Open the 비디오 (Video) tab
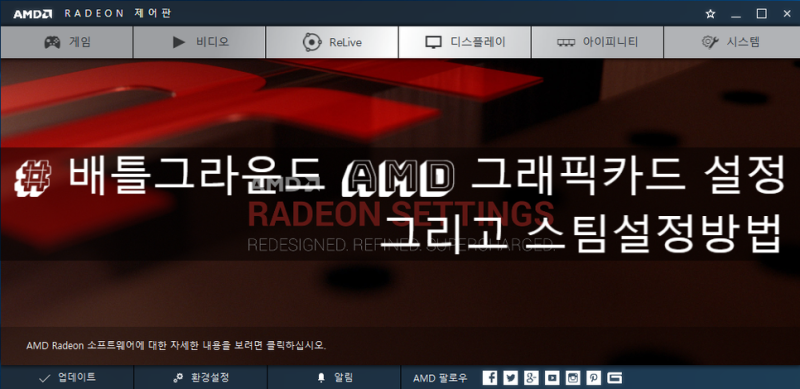 coord(199,42)
